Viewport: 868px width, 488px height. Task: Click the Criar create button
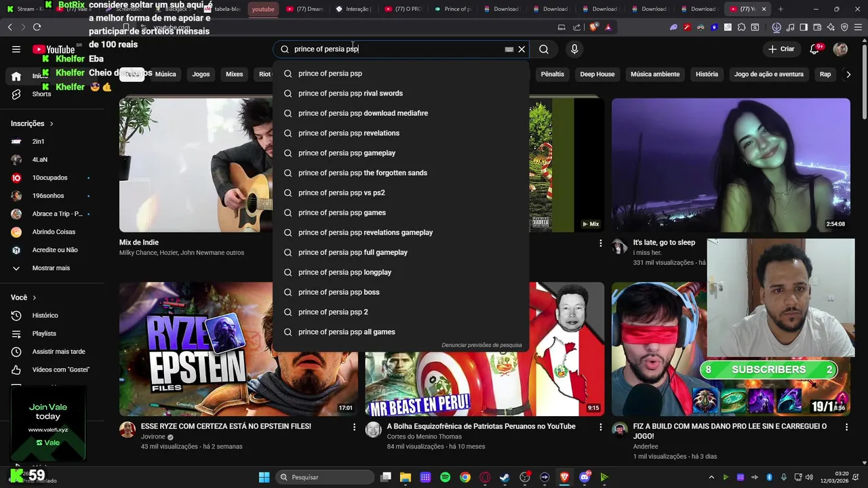[x=781, y=49]
